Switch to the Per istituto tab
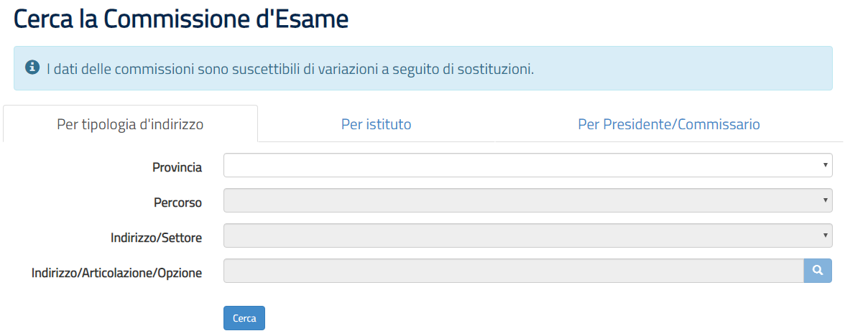 [x=377, y=124]
